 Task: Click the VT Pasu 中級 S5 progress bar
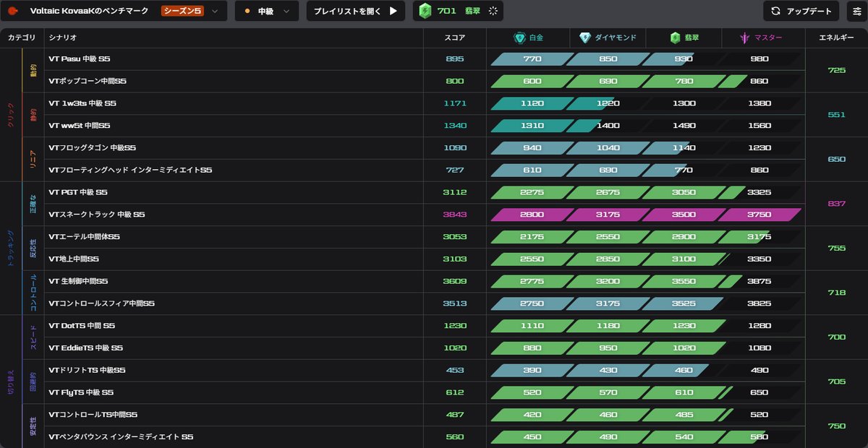point(646,59)
